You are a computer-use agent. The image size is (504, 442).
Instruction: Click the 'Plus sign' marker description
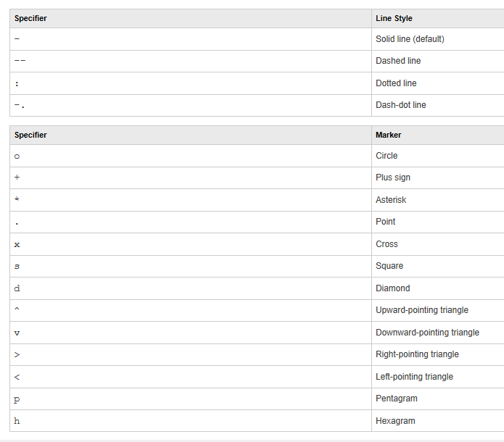coord(393,178)
